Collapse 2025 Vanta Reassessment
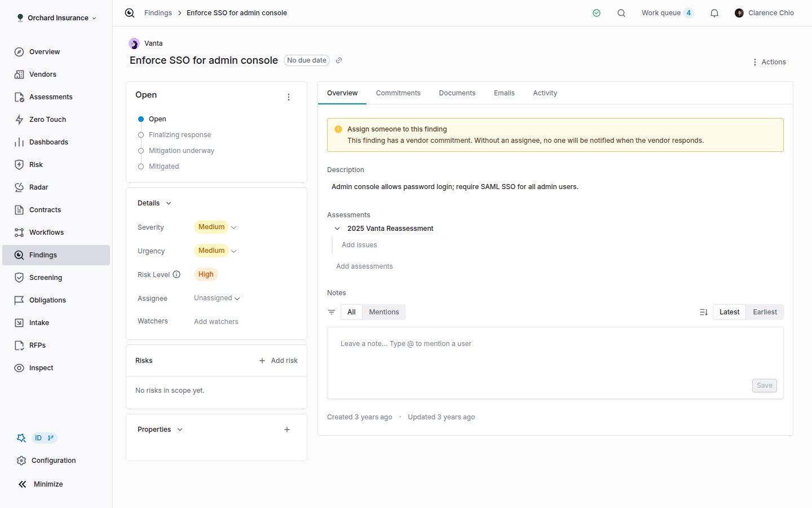This screenshot has width=812, height=508. point(337,229)
